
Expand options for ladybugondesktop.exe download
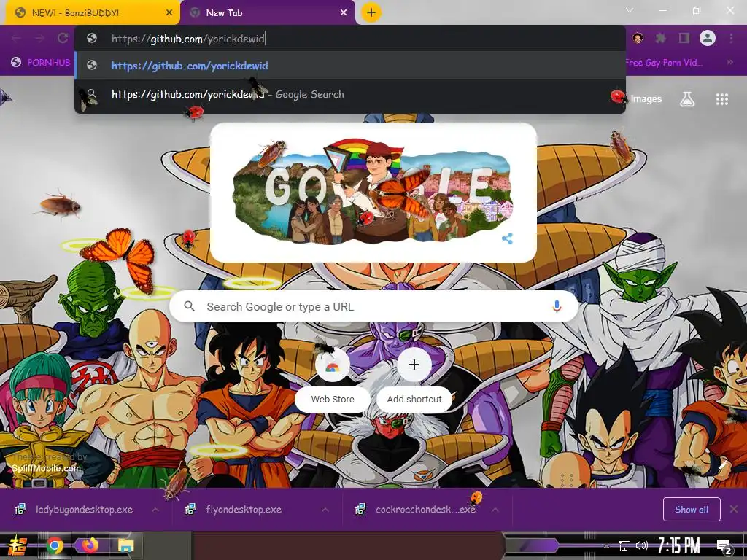(155, 510)
